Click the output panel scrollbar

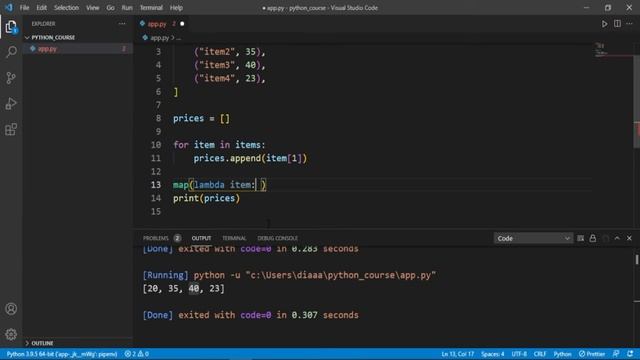coord(637,259)
